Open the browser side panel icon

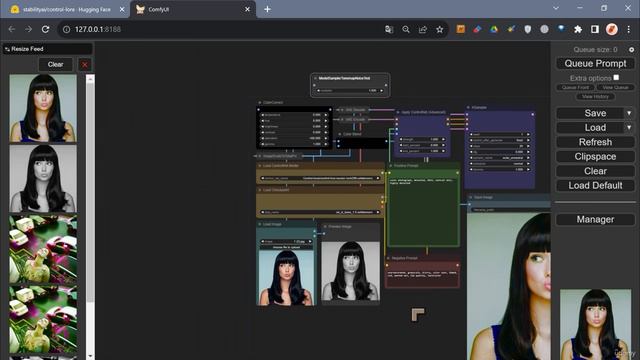[595, 29]
